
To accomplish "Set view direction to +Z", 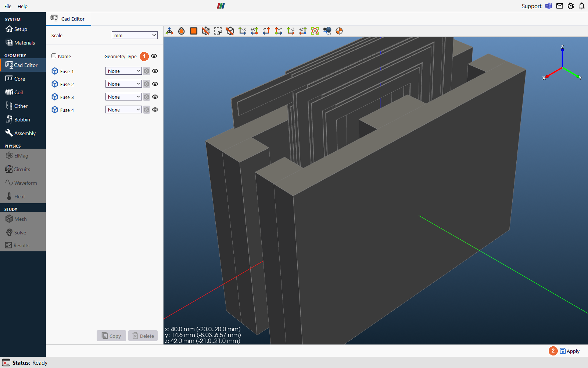I will click(303, 31).
